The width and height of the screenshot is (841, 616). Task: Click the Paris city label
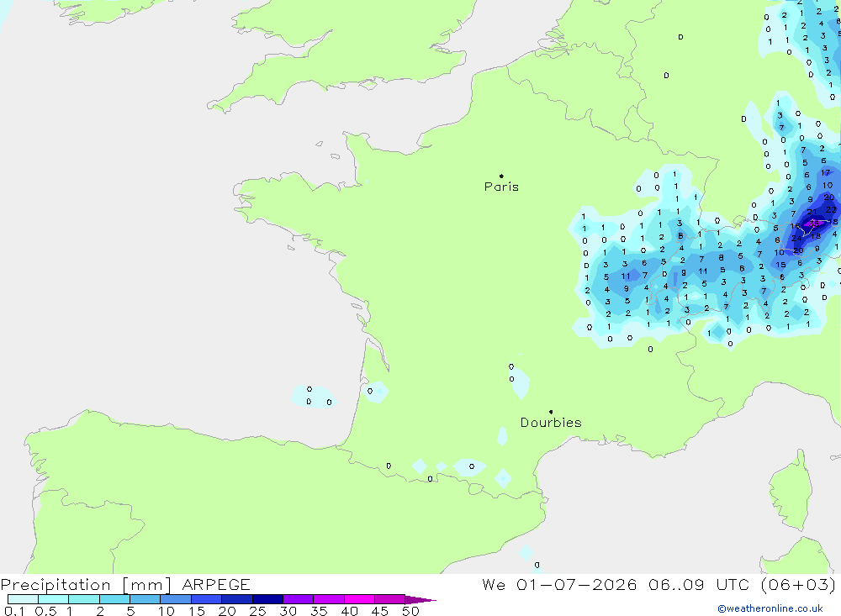coord(501,187)
